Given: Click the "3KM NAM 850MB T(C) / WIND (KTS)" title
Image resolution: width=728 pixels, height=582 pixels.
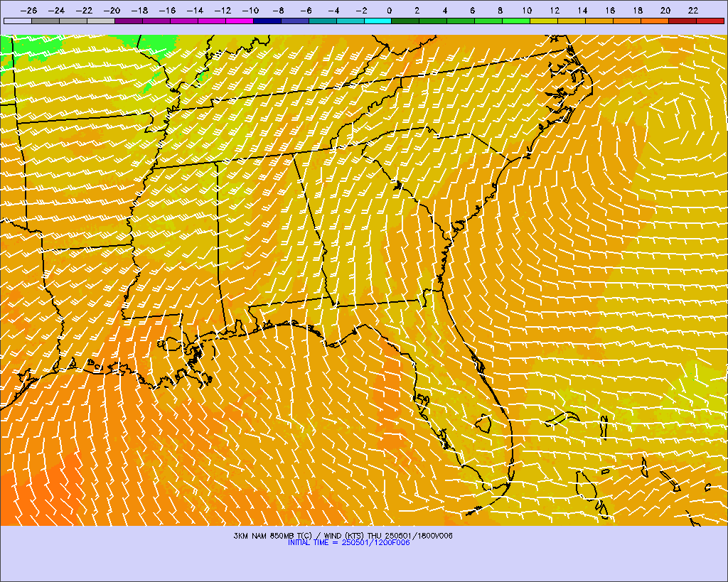Looking at the screenshot, I should 299,536.
